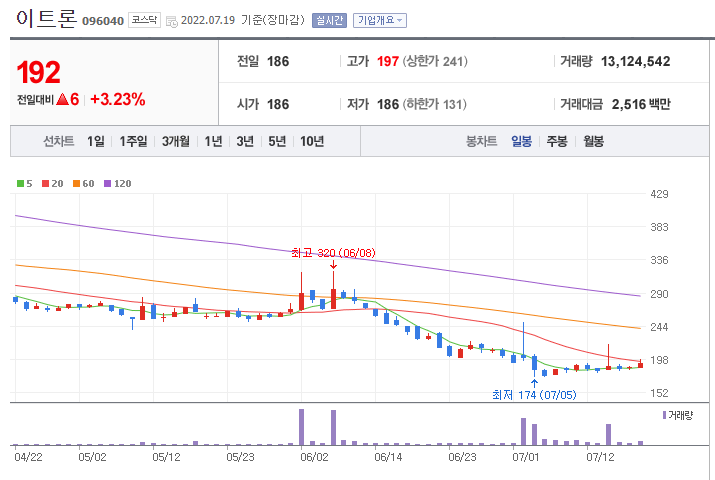Click the 2022.07.19 기준(장마감) date text
This screenshot has width=715, height=480.
tap(243, 21)
